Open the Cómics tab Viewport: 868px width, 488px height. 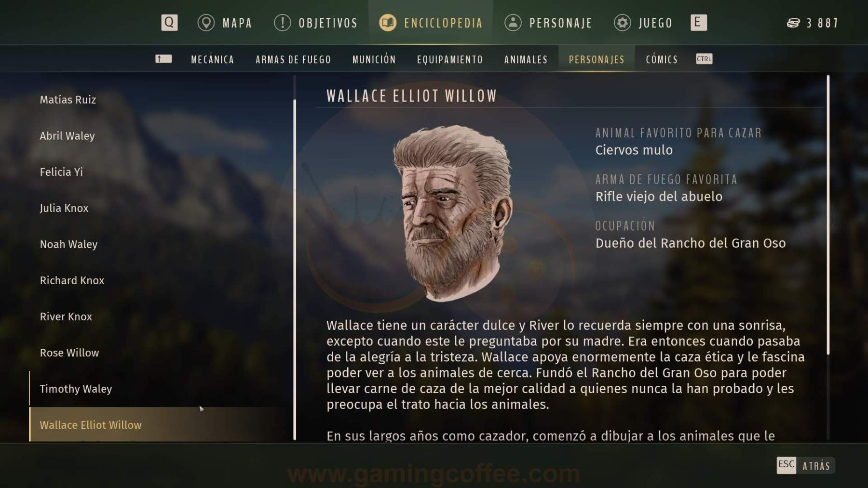[662, 59]
